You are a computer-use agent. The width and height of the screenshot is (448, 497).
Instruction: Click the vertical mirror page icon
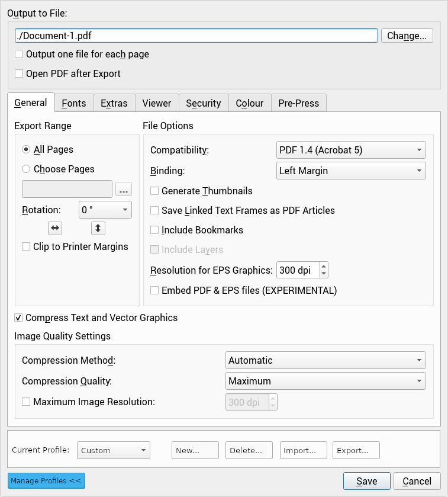tap(98, 228)
